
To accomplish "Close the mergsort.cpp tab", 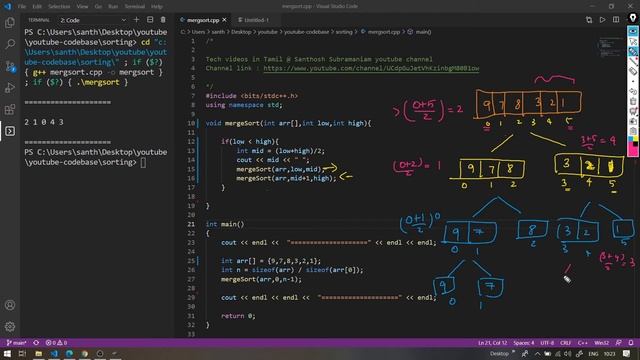I will click(x=224, y=20).
